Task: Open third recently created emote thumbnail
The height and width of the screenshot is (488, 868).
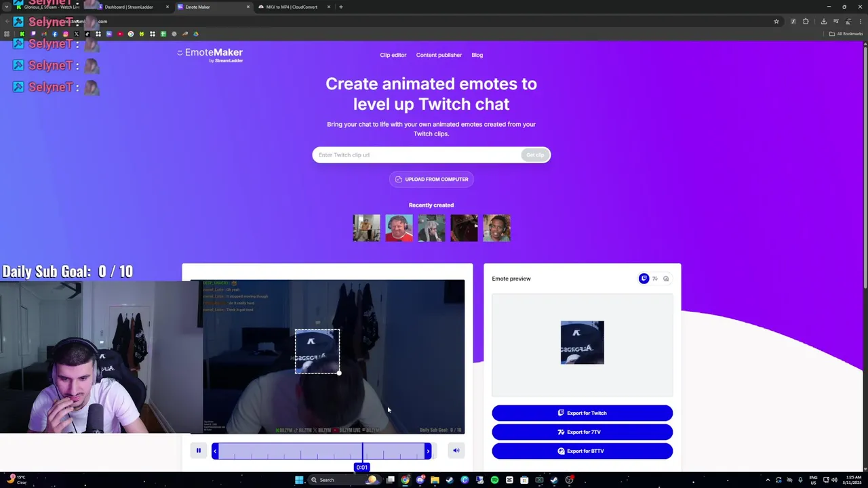Action: click(431, 228)
